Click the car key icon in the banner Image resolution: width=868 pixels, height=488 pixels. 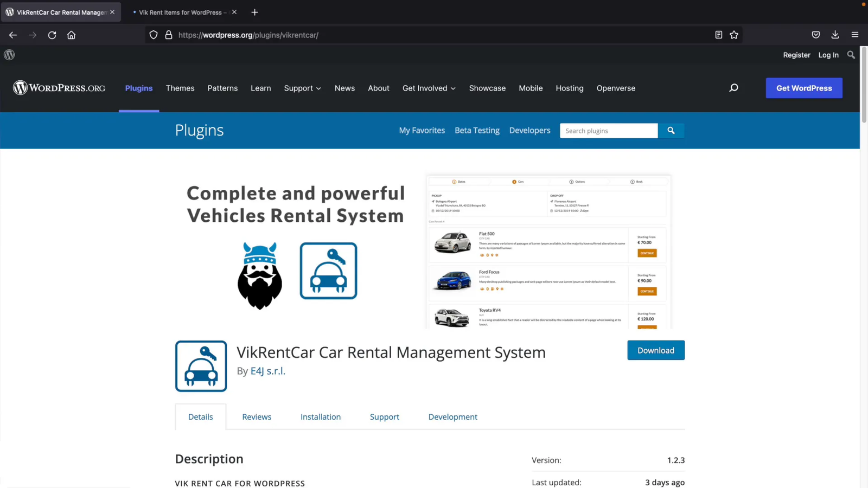click(x=328, y=271)
